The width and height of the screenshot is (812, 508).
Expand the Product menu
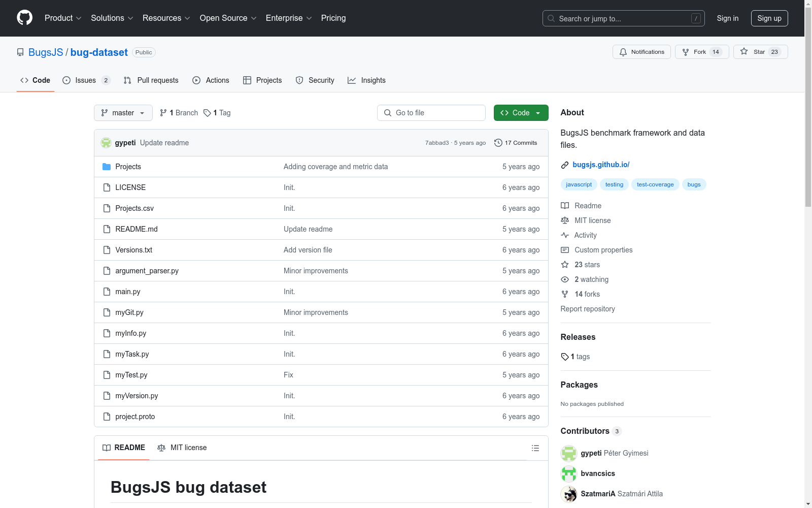[x=63, y=18]
